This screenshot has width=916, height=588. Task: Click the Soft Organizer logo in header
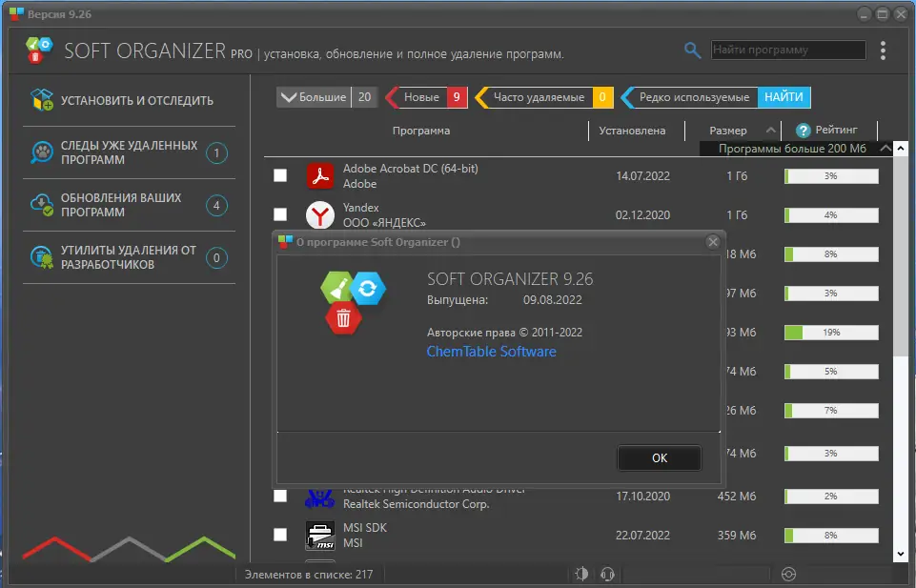(x=39, y=51)
